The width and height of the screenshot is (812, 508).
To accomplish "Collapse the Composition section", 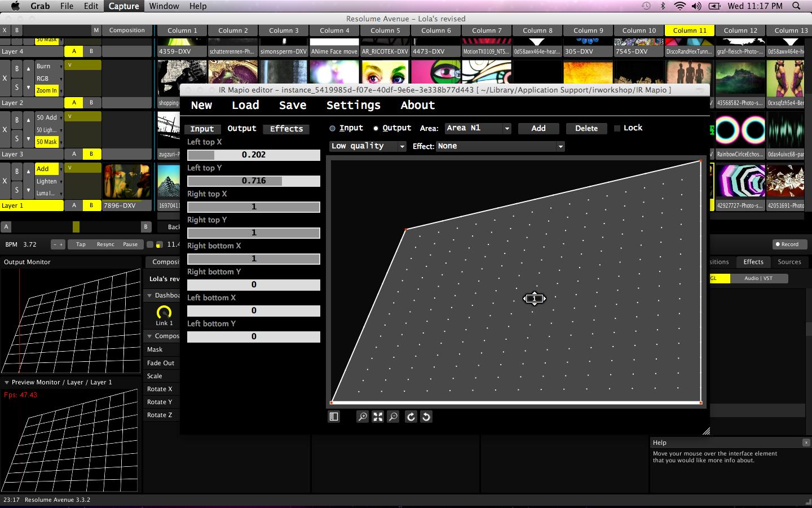I will click(x=150, y=336).
